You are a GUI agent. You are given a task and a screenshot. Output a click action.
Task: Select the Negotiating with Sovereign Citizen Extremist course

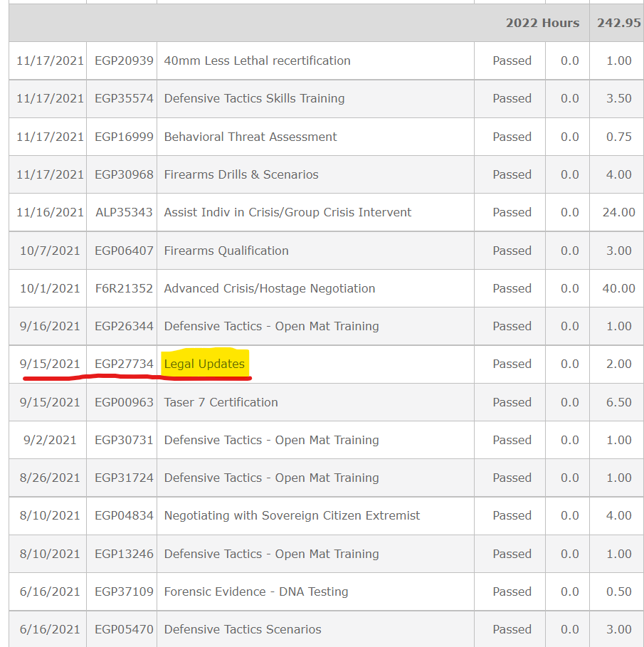pyautogui.click(x=292, y=515)
